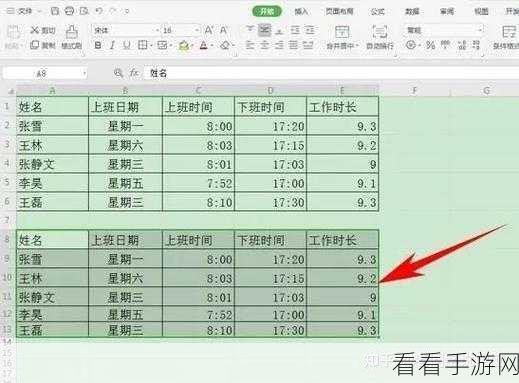The height and width of the screenshot is (383, 519).
Task: Undo the last action
Action: pyautogui.click(x=99, y=11)
